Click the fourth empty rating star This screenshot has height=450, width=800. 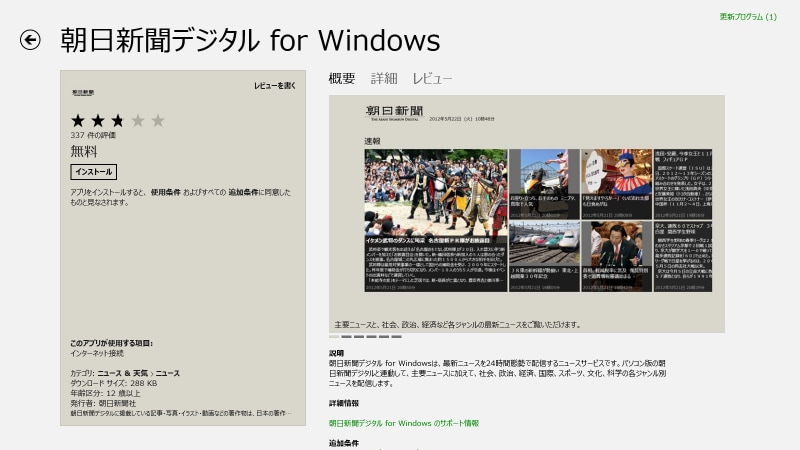click(138, 121)
